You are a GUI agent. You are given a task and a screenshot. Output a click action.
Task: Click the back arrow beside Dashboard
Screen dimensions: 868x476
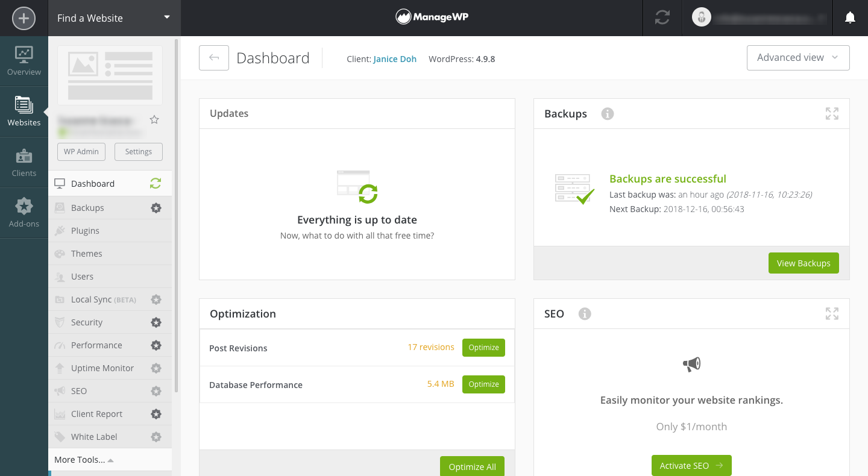[214, 58]
